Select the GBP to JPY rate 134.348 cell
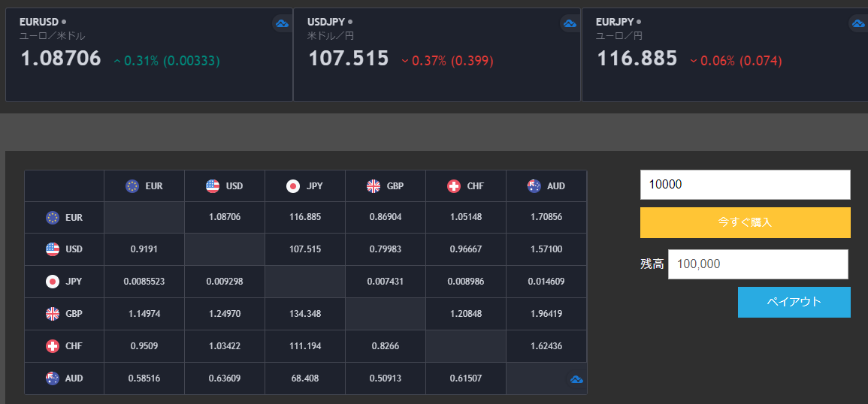 pyautogui.click(x=304, y=314)
